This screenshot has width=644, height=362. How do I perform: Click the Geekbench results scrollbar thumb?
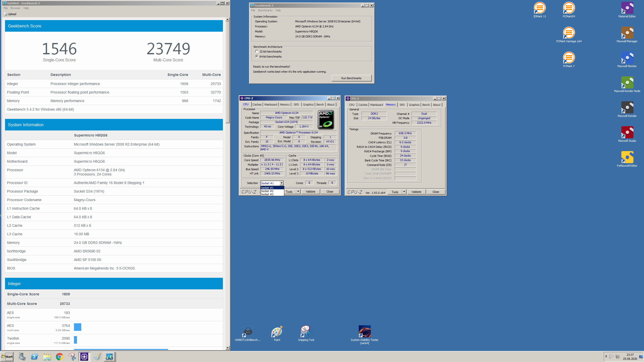[x=227, y=72]
